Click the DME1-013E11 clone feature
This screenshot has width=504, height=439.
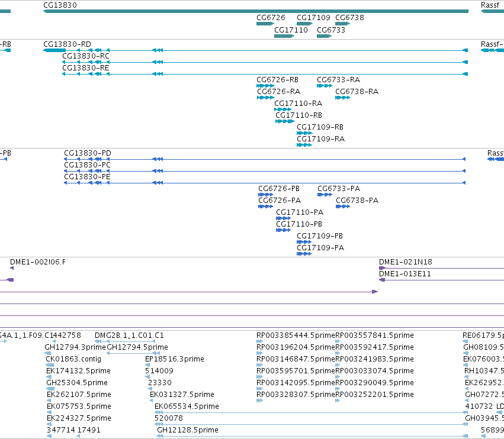click(441, 280)
